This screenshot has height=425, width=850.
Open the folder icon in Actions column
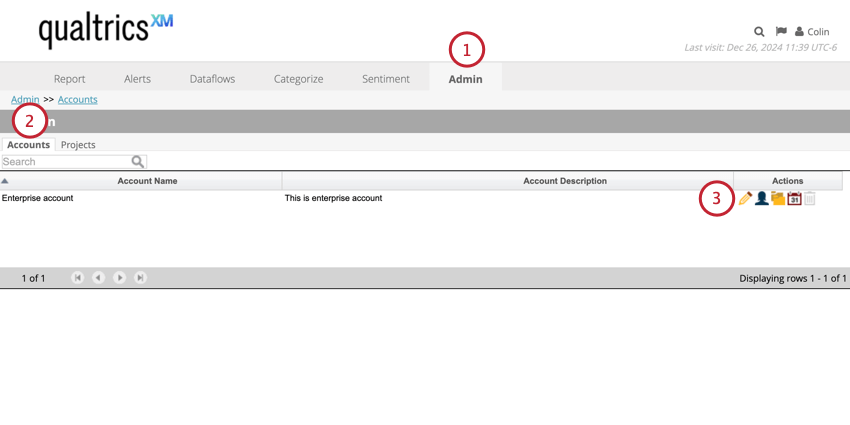click(778, 198)
